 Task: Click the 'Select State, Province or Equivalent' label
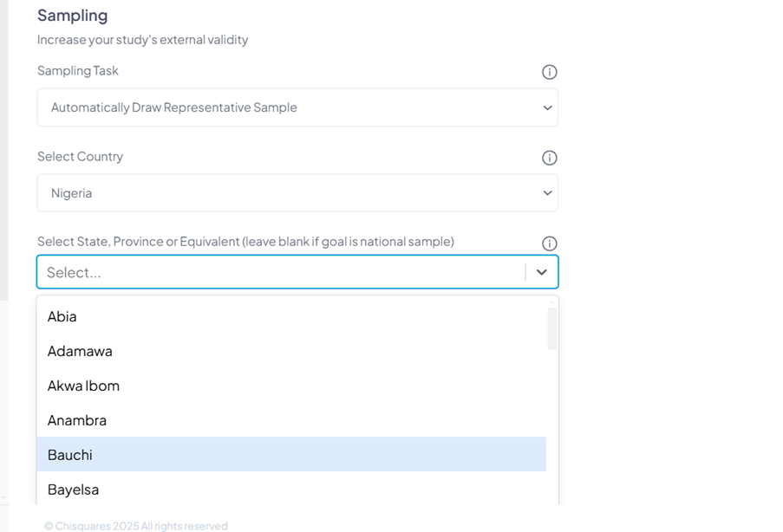245,242
